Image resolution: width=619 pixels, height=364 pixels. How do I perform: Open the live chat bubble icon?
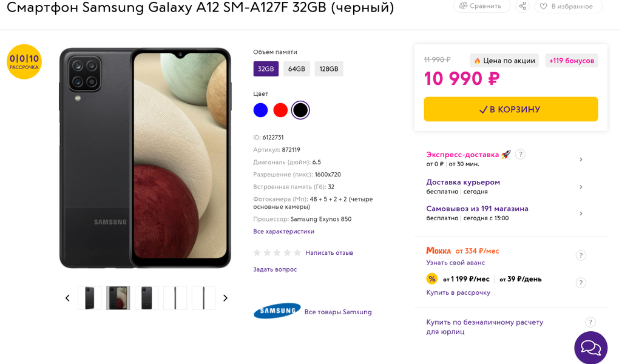click(590, 348)
